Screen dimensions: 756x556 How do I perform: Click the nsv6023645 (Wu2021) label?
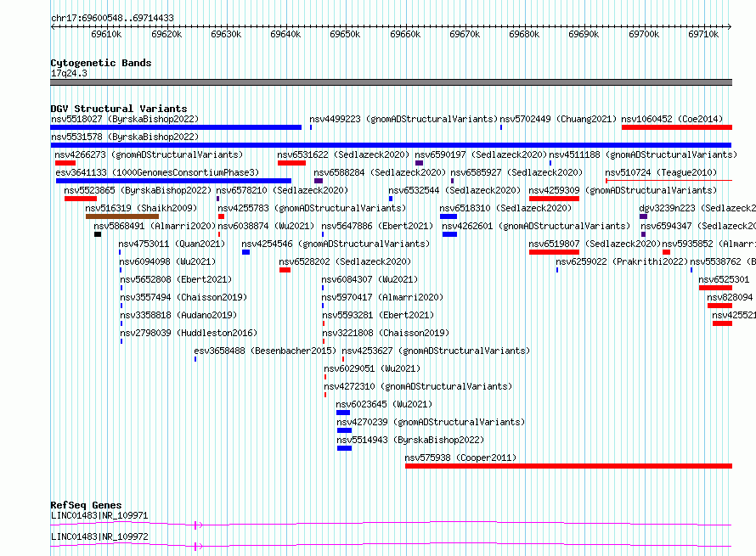coord(384,404)
